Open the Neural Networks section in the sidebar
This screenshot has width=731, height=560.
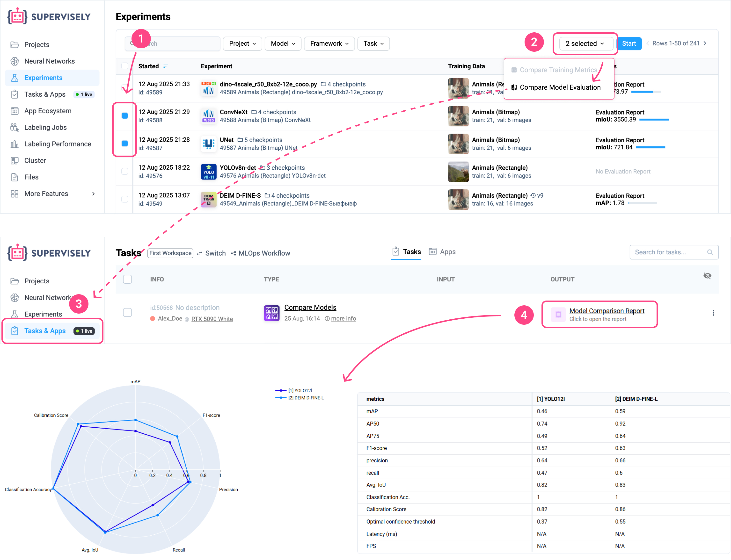pos(49,61)
